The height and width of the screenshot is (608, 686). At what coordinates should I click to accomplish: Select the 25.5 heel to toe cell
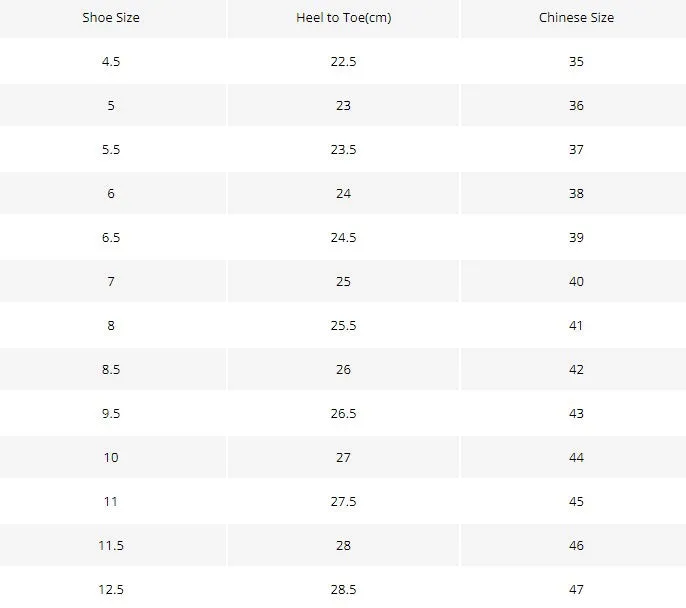pyautogui.click(x=343, y=325)
